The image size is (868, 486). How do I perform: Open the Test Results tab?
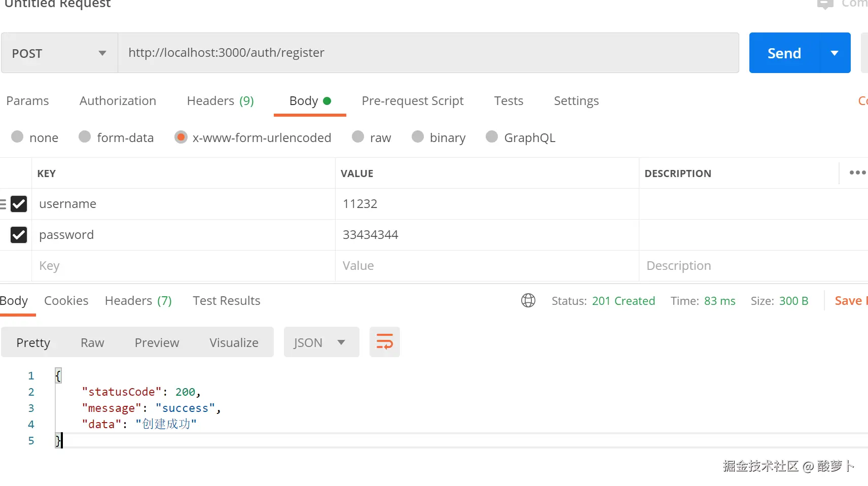(x=226, y=301)
